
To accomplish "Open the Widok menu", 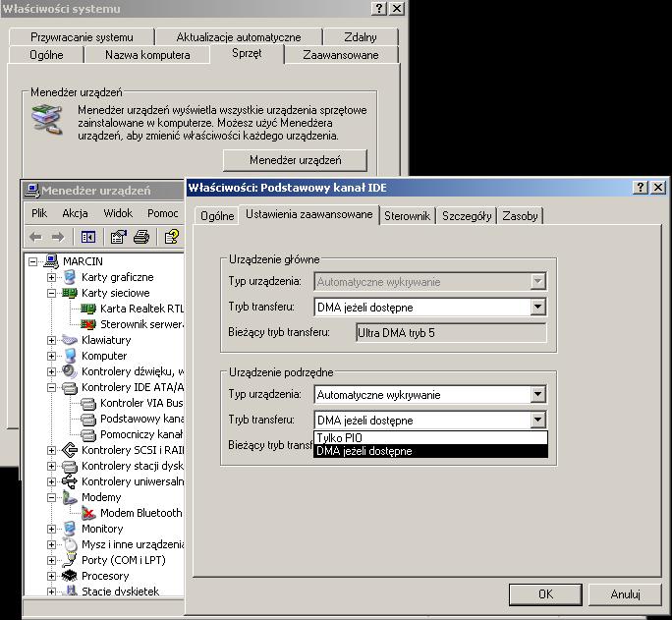I will pyautogui.click(x=118, y=213).
